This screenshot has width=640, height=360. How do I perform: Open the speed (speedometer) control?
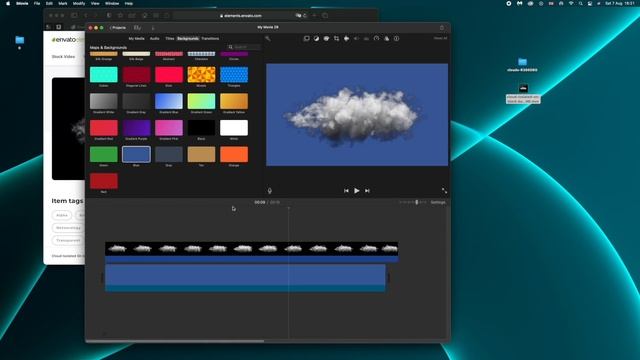click(376, 38)
